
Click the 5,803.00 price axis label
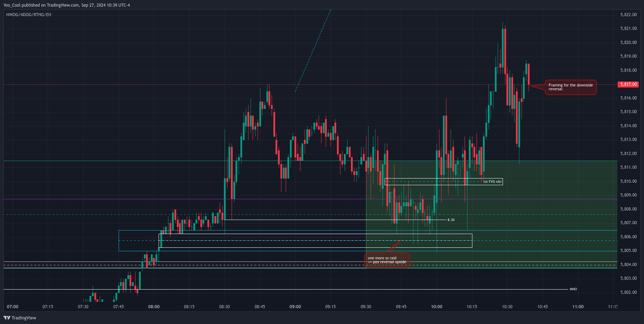pos(629,278)
